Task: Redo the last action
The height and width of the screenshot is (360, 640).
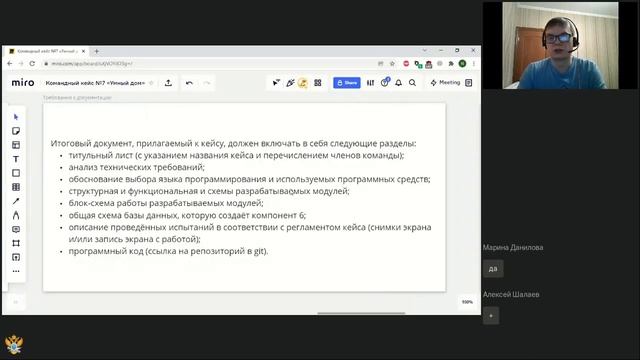Action: point(207,83)
